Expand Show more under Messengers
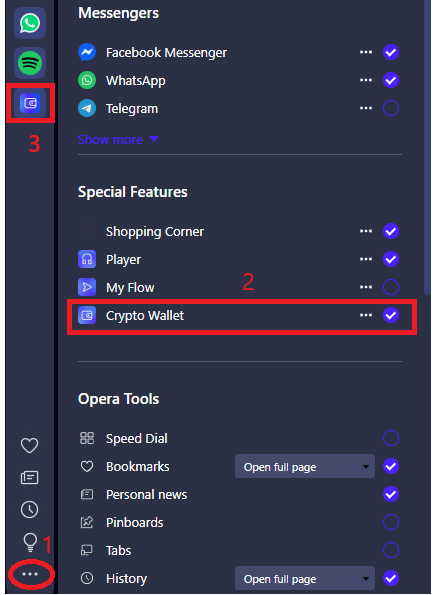The height and width of the screenshot is (595, 434). click(118, 140)
